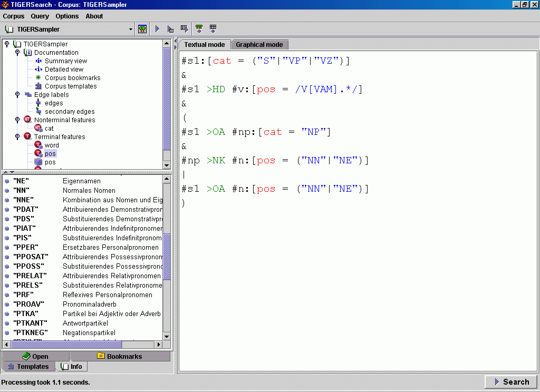This screenshot has height=392, width=540.
Task: Click the up arrow on the left pane divider
Action: (x=5, y=172)
